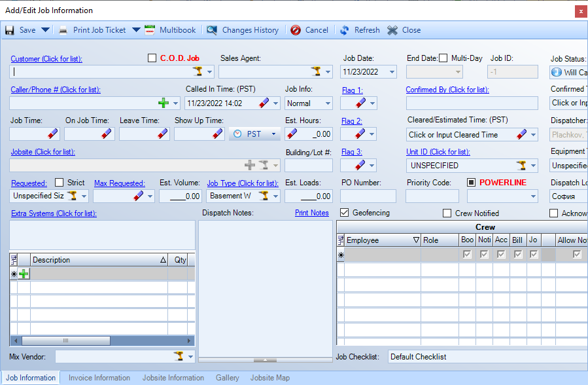Clear Show Up Time with eraser icon

click(218, 134)
